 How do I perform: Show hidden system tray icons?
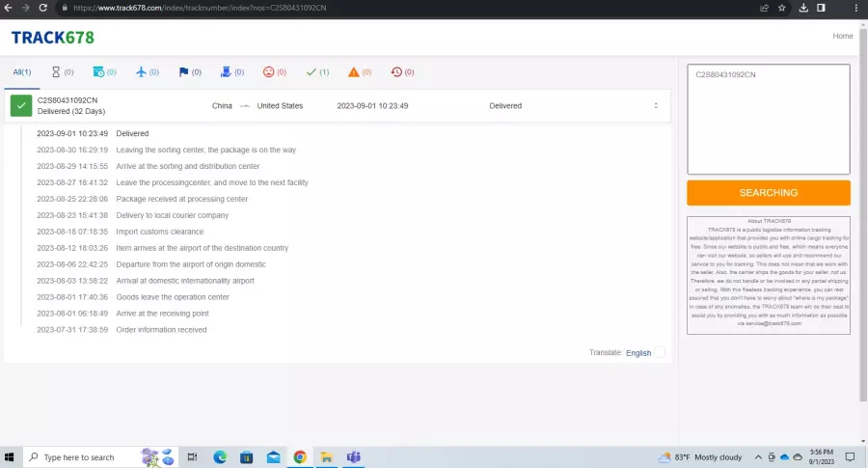(758, 457)
